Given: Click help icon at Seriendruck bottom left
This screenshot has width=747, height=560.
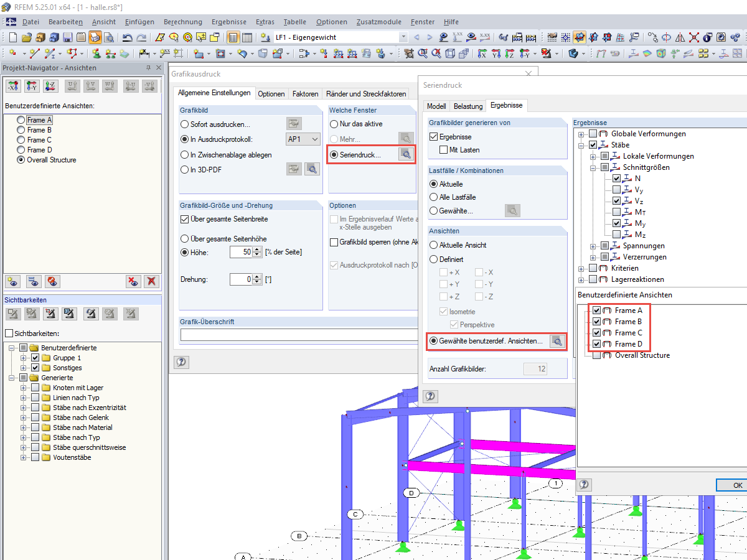Looking at the screenshot, I should pyautogui.click(x=430, y=396).
